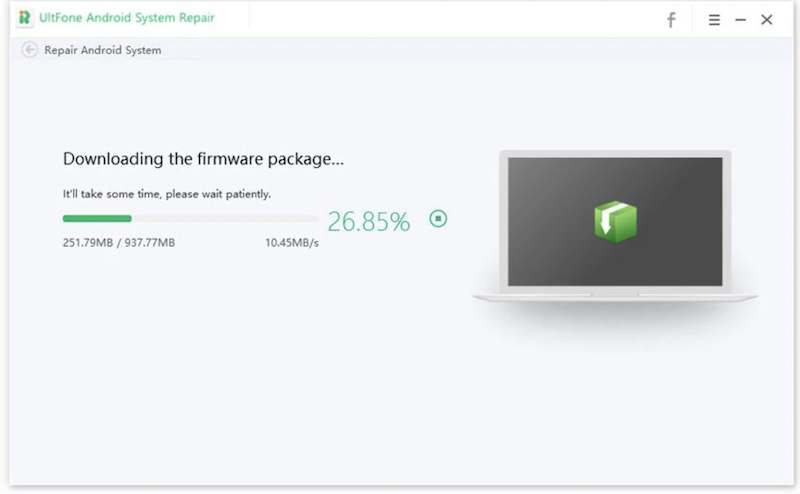Stop the firmware download

coord(438,218)
